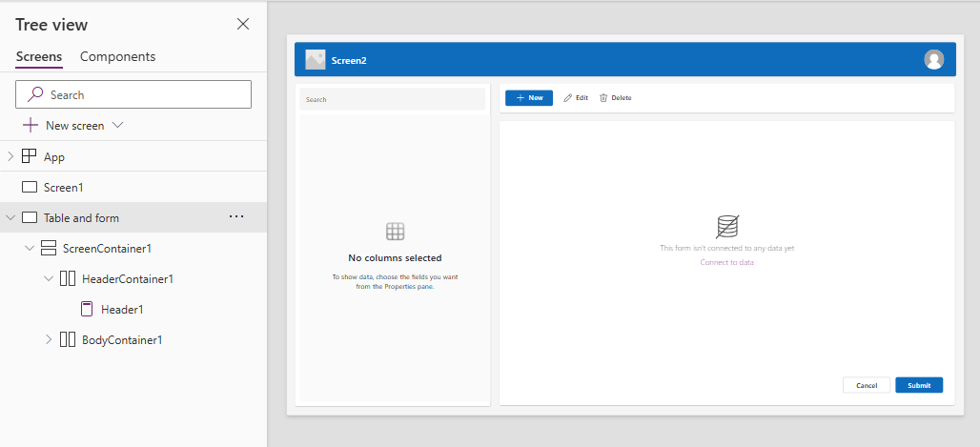
Task: Click the form isn't connected message
Action: (726, 248)
